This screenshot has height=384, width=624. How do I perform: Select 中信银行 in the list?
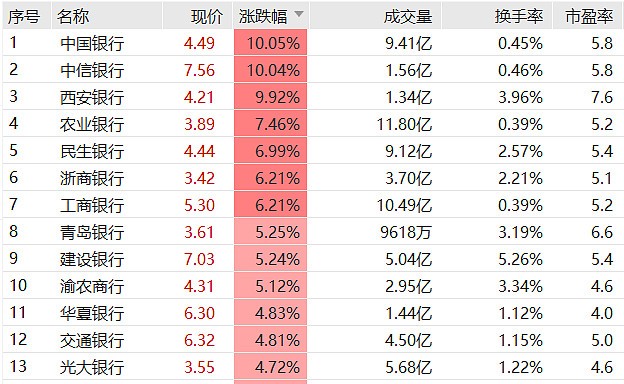point(92,70)
